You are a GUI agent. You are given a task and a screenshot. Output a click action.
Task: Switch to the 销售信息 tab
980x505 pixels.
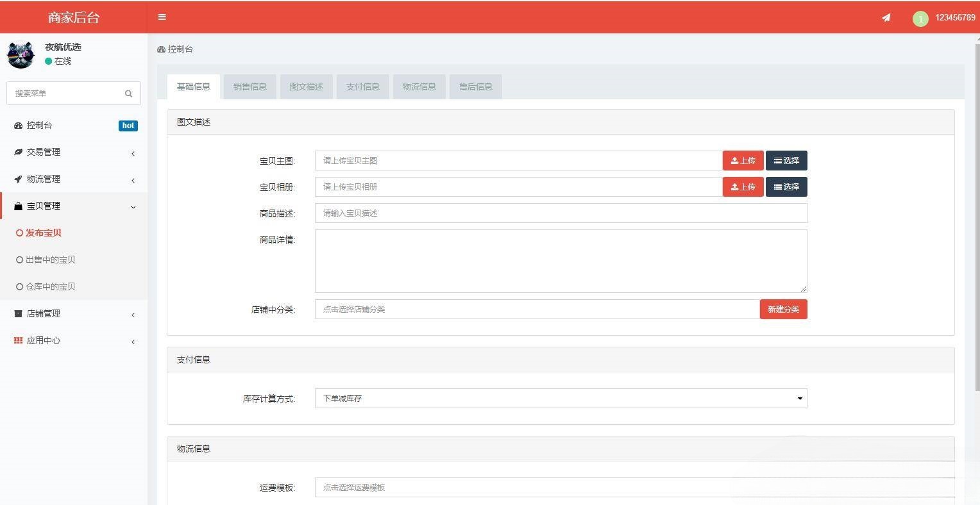pos(249,87)
